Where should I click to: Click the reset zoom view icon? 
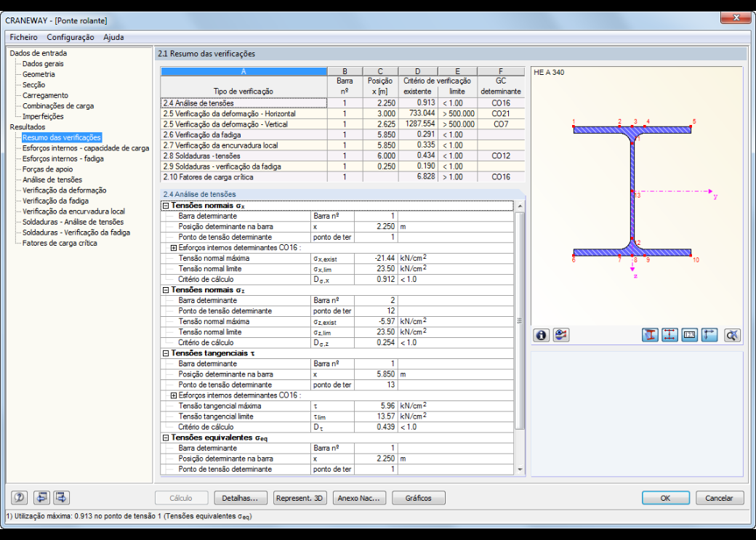[733, 335]
